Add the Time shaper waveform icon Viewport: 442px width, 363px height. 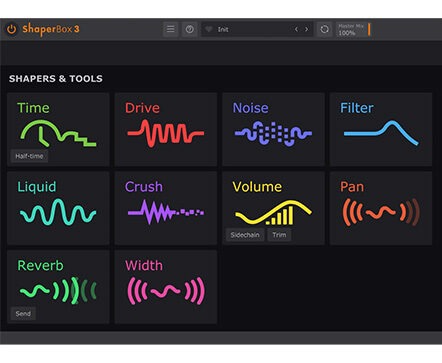(x=58, y=133)
